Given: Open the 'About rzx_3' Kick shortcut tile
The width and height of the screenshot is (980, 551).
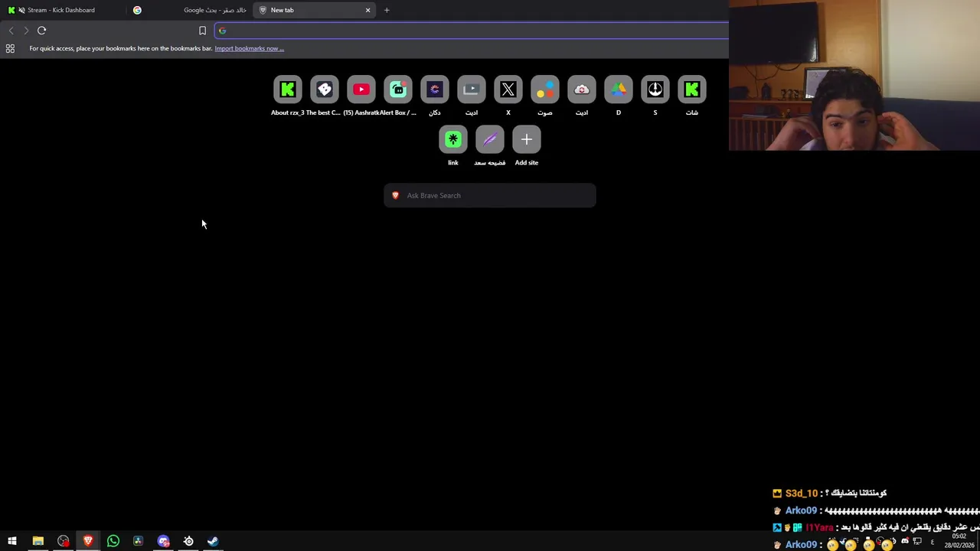Looking at the screenshot, I should tap(288, 90).
